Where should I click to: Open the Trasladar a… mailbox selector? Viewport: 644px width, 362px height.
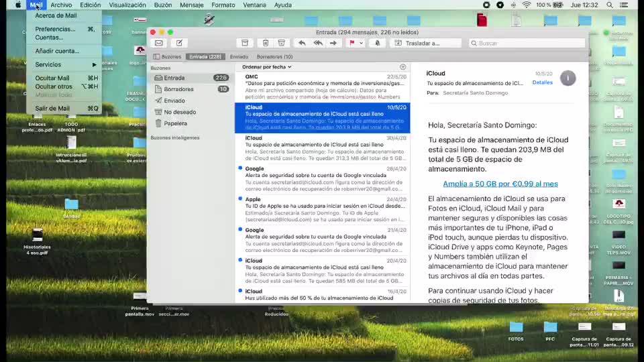pyautogui.click(x=425, y=43)
